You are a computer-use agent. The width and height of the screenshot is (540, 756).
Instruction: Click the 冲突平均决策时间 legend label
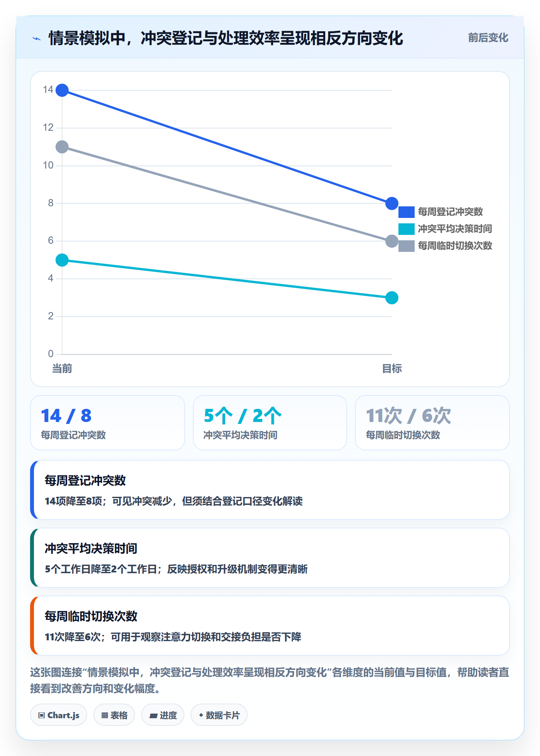pyautogui.click(x=455, y=229)
